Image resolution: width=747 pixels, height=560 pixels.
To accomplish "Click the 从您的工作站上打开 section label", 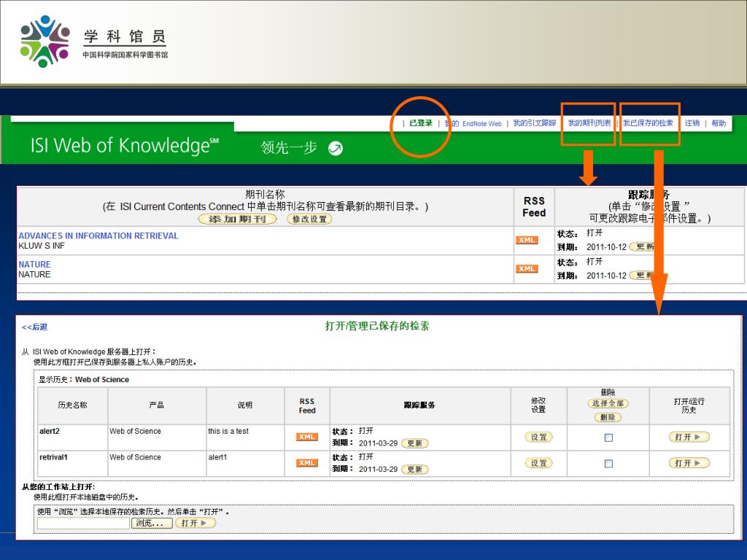I will (58, 486).
